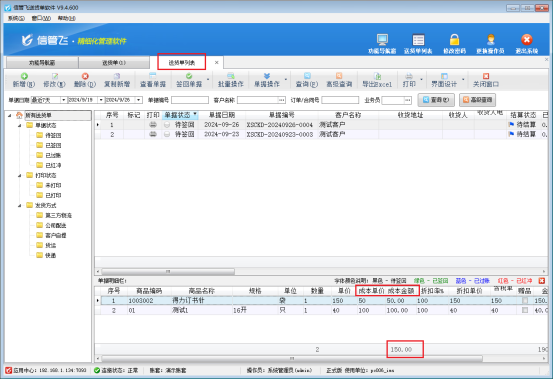The height and width of the screenshot is (379, 554).
Task: Collapse the 打印状态 tree node
Action: 20,176
